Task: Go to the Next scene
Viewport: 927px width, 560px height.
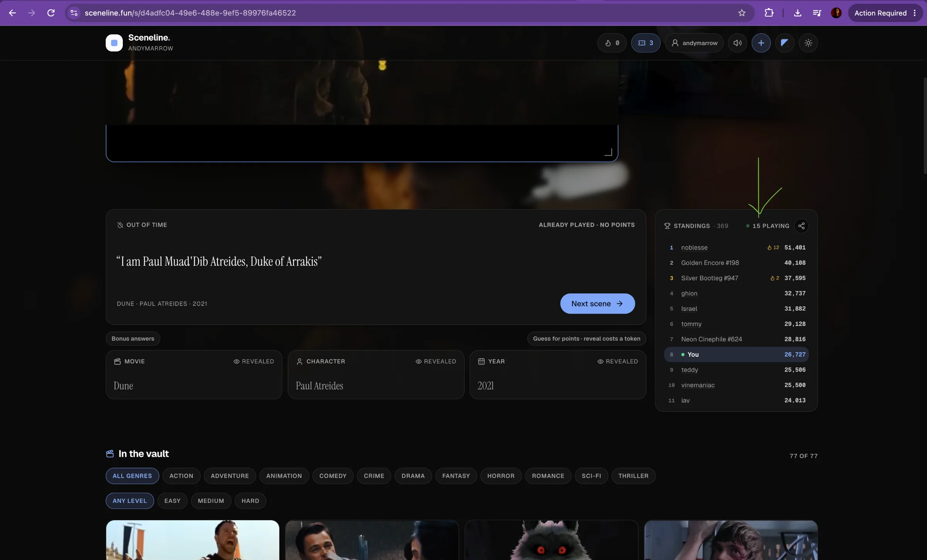Action: pos(598,304)
